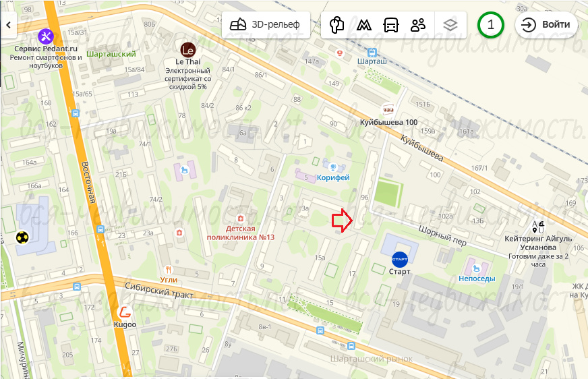This screenshot has height=379, width=588.
Task: Show the metro scheme icon
Action: [363, 25]
